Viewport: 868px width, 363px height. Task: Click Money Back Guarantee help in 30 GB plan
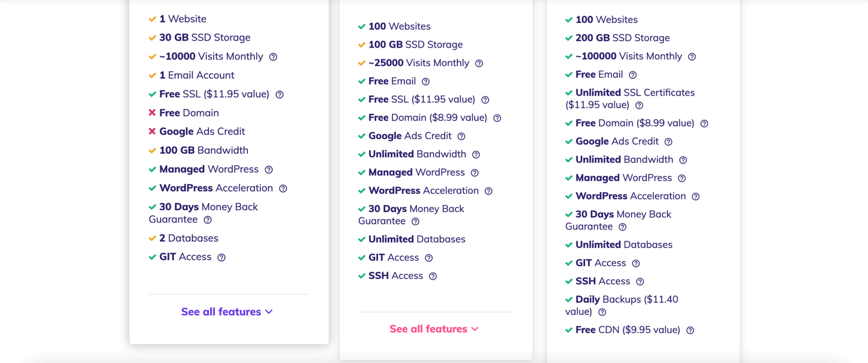(208, 220)
